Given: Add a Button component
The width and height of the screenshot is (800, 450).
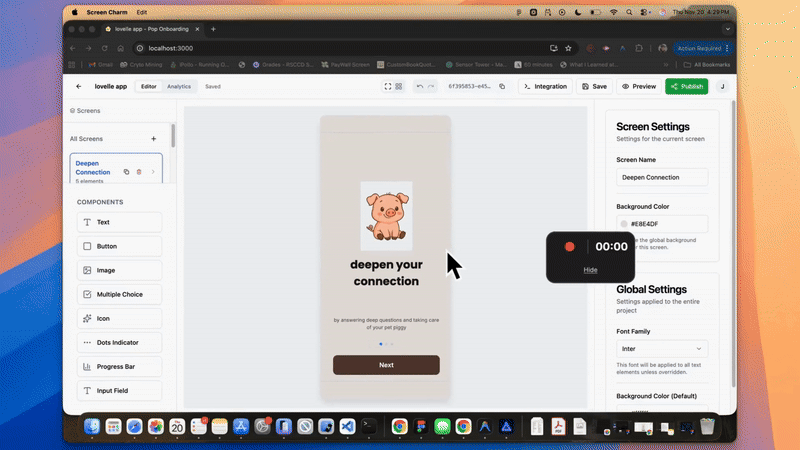Looking at the screenshot, I should point(119,246).
